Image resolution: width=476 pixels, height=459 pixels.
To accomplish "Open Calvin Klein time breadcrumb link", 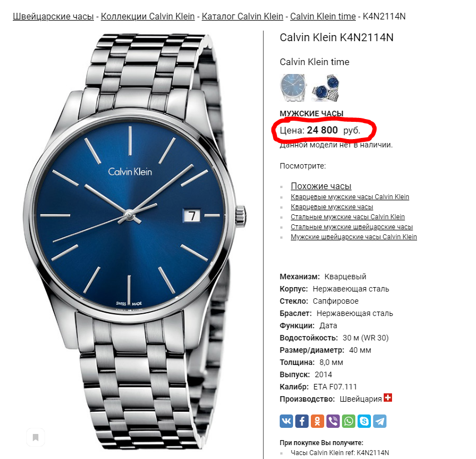I will [x=323, y=16].
